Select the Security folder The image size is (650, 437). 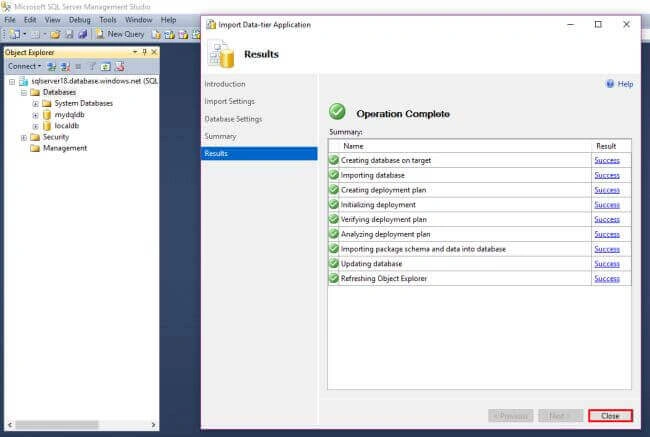point(56,137)
